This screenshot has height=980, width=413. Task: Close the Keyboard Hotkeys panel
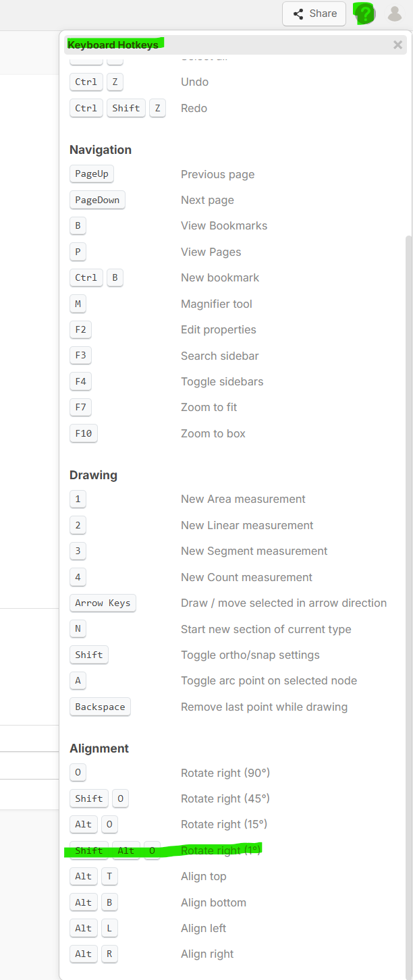(397, 45)
